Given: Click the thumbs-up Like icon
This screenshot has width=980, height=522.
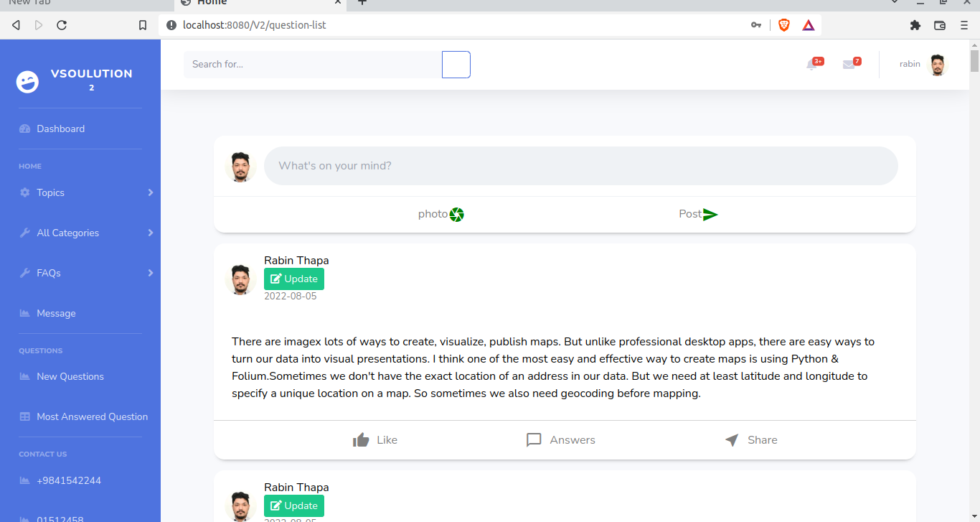Looking at the screenshot, I should pyautogui.click(x=360, y=439).
